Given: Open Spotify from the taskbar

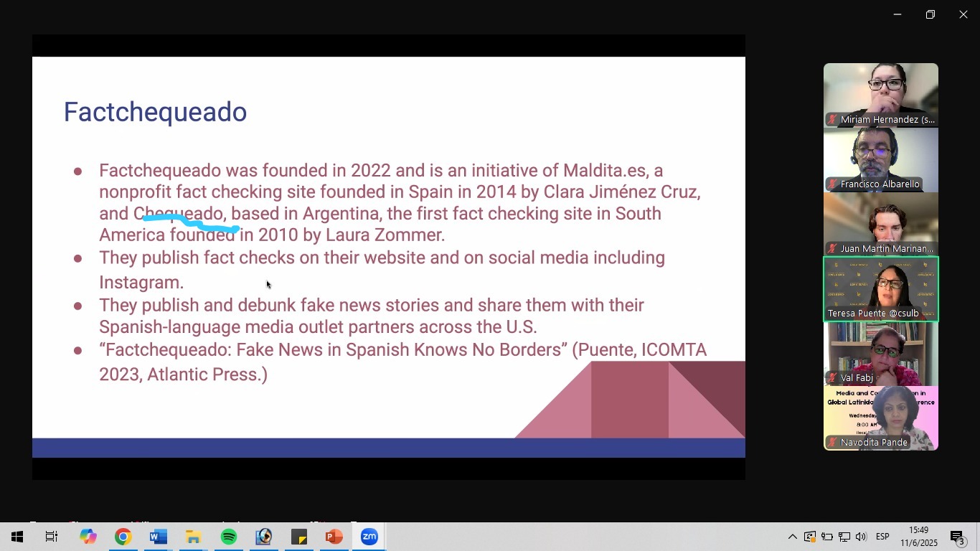Looking at the screenshot, I should coord(229,537).
